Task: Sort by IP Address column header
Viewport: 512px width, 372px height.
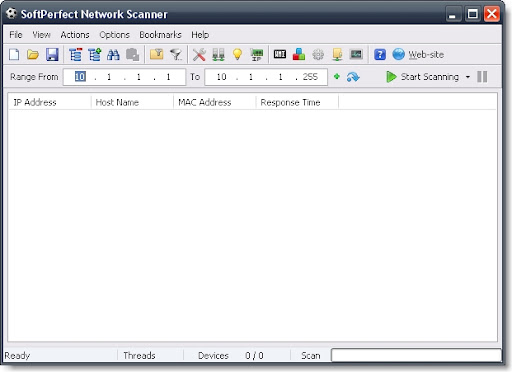Action: [x=50, y=102]
